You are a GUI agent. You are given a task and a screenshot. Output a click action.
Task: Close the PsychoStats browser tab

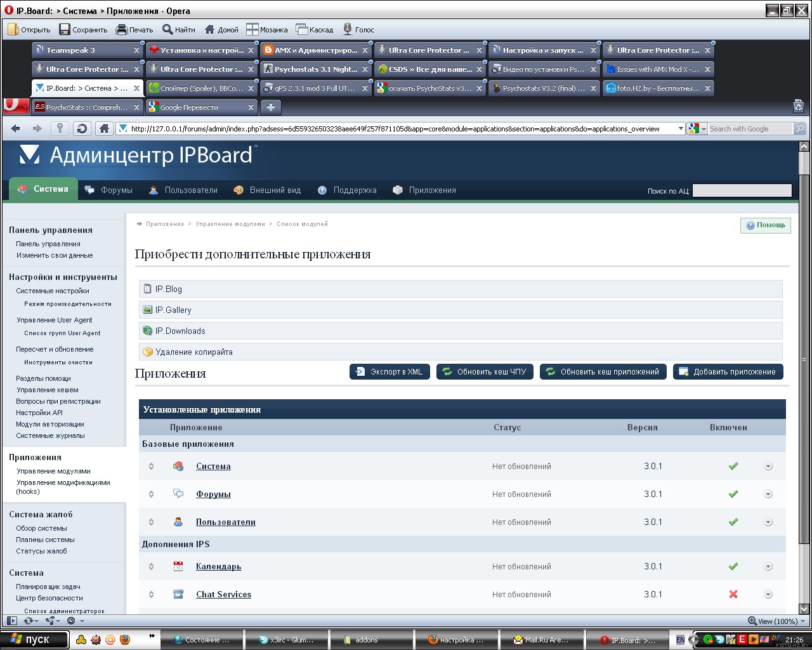click(x=136, y=107)
